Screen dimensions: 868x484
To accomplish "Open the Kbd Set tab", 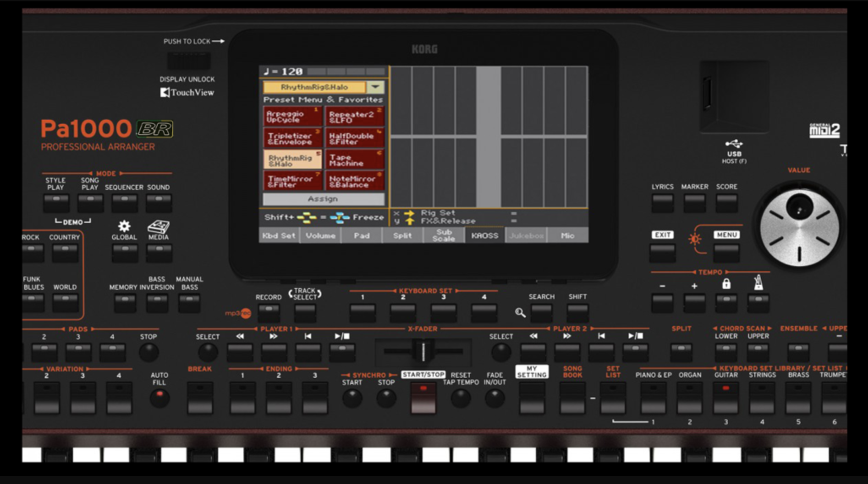I will point(278,235).
